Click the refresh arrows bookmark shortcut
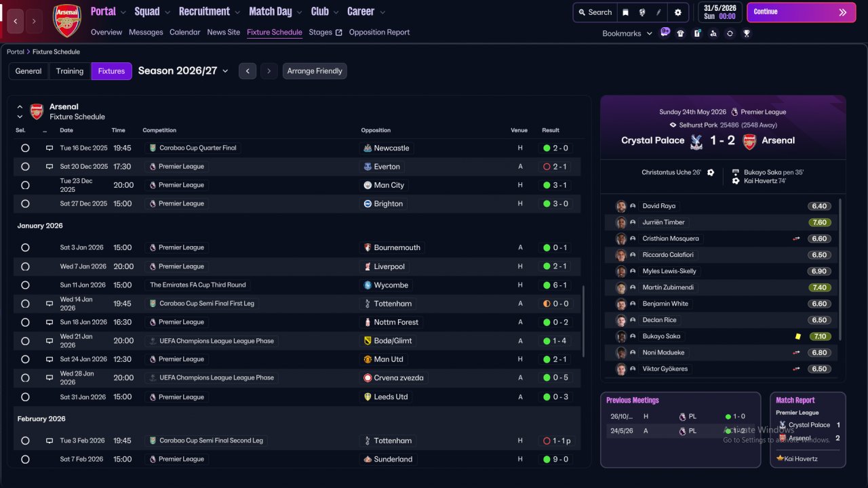Image resolution: width=868 pixels, height=488 pixels. 730,33
